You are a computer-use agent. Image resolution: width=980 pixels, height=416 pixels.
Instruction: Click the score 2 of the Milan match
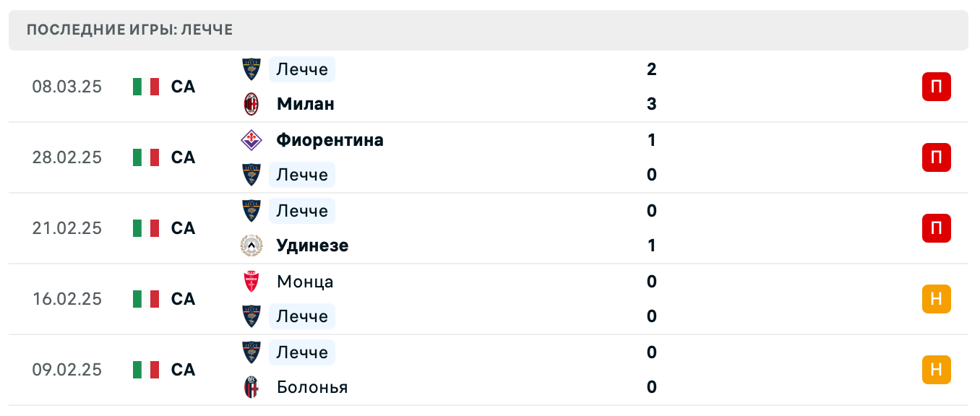[x=652, y=69]
